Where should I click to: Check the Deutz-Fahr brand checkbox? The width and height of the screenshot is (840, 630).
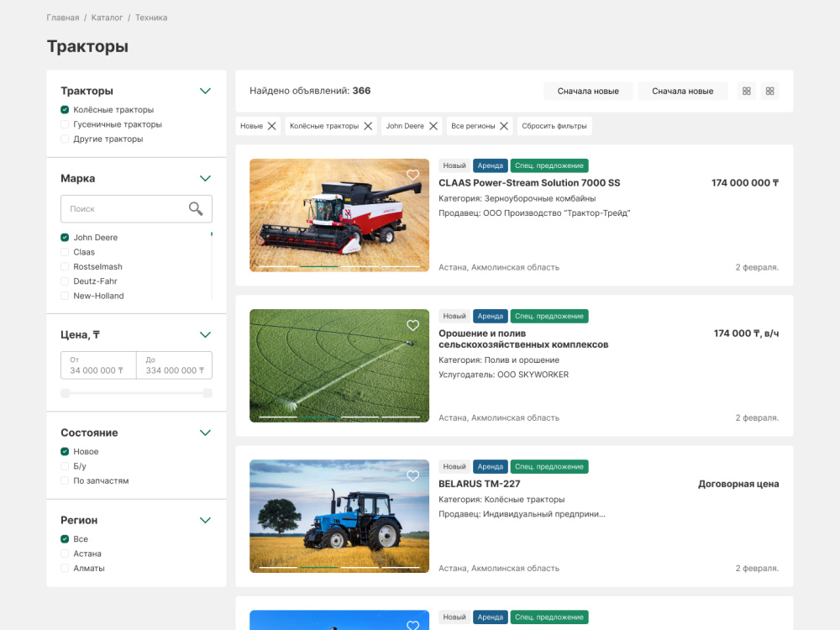(x=65, y=281)
